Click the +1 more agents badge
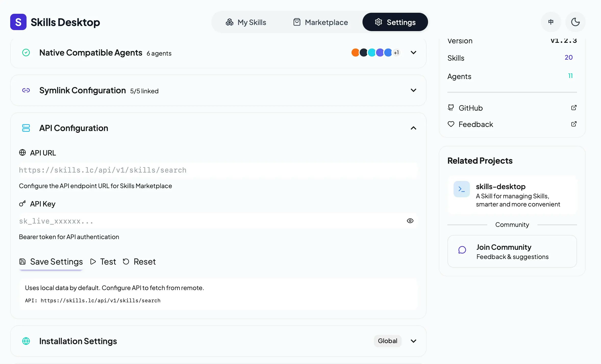Viewport: 601px width, 364px height. coord(396,53)
